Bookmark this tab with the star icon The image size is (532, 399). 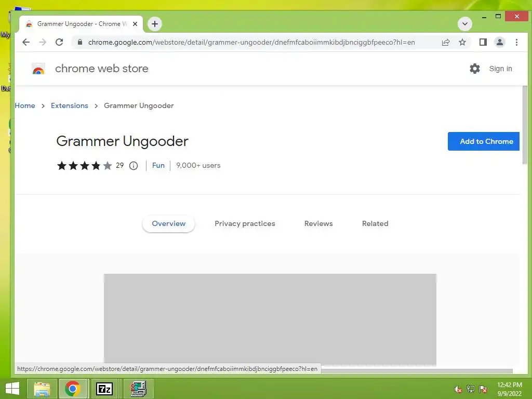point(462,42)
